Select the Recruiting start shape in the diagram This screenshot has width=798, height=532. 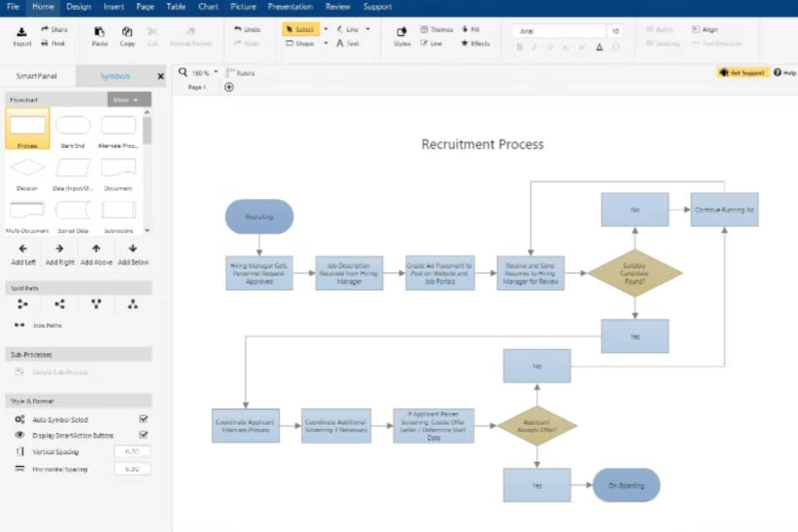(x=259, y=217)
